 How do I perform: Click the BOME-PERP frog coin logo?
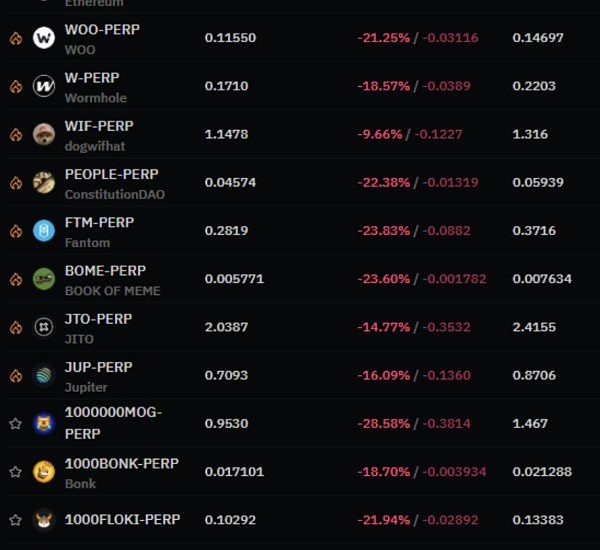click(x=44, y=279)
